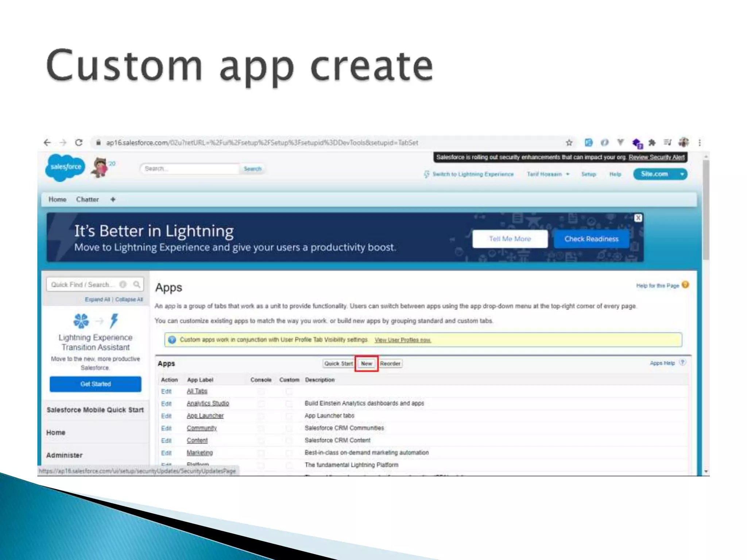Open the Analytics Studio app link
The width and height of the screenshot is (747, 560).
[x=208, y=403]
